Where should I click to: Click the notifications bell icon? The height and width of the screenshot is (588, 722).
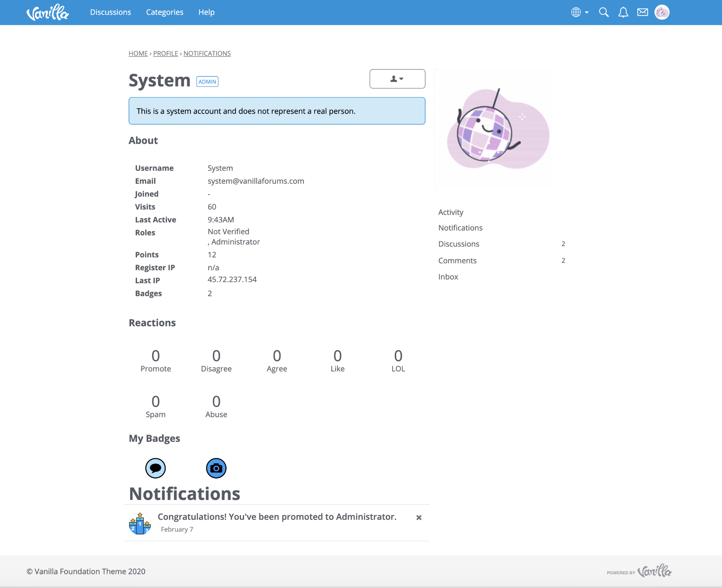click(623, 12)
